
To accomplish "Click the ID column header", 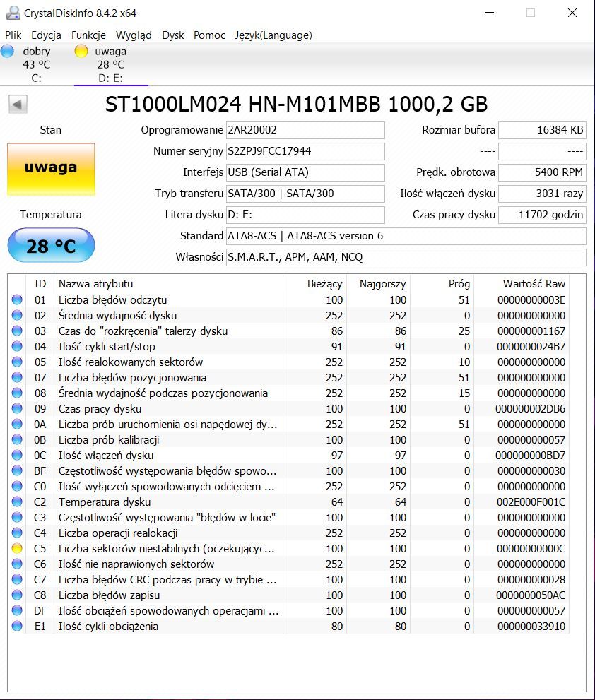I will (40, 284).
